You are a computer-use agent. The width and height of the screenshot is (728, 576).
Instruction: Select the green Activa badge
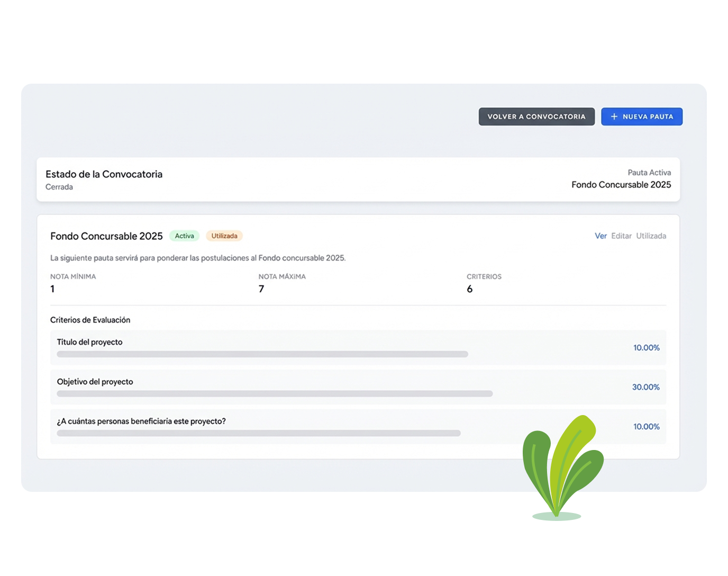[184, 236]
